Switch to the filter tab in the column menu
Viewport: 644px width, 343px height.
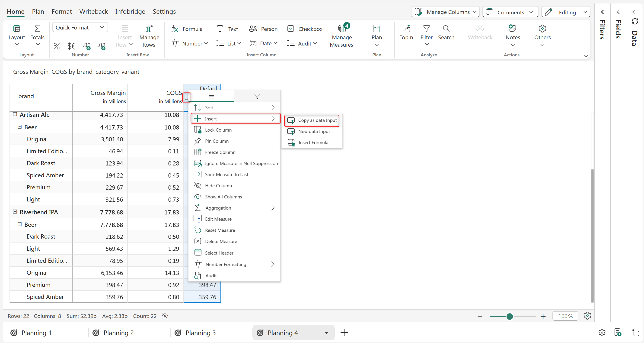click(x=257, y=96)
